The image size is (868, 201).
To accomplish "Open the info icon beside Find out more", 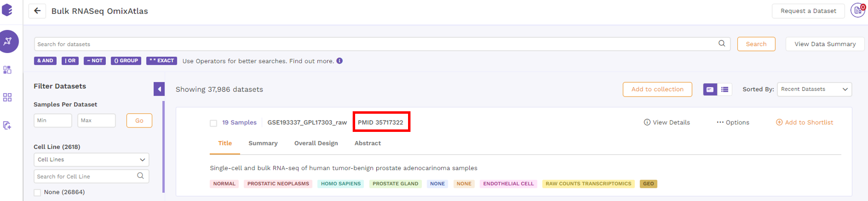I will (339, 61).
